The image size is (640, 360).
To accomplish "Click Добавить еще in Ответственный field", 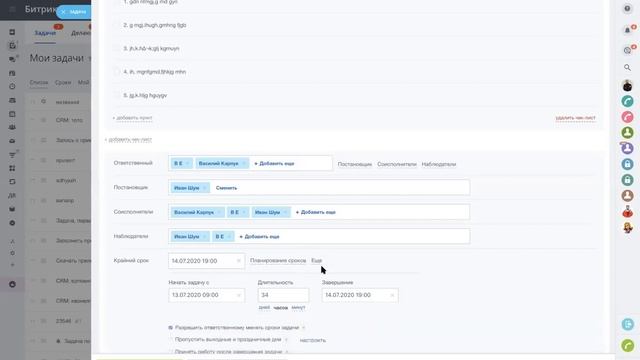I will pos(274,163).
